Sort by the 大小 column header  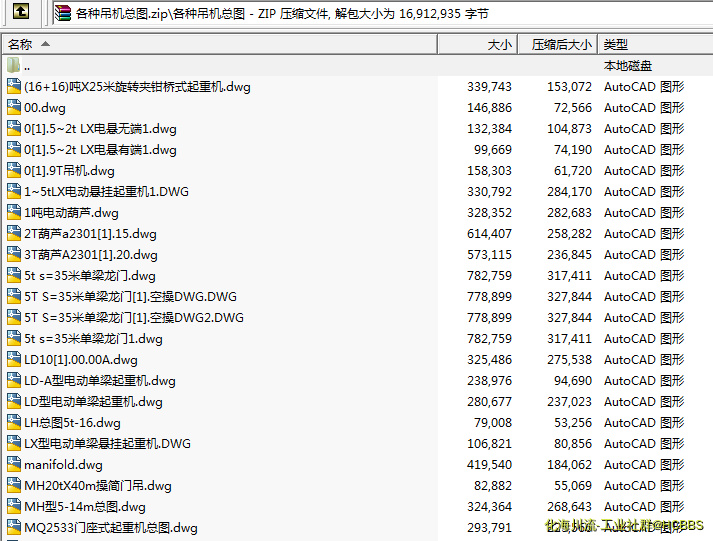477,45
